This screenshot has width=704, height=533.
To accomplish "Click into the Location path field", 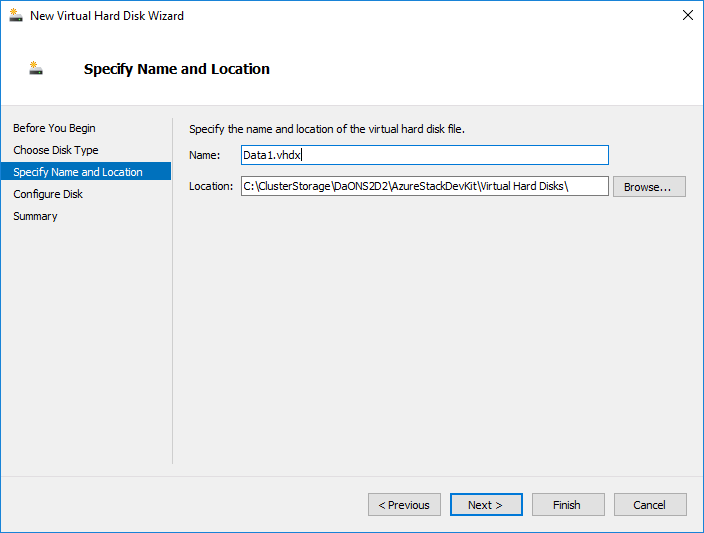I will 425,186.
